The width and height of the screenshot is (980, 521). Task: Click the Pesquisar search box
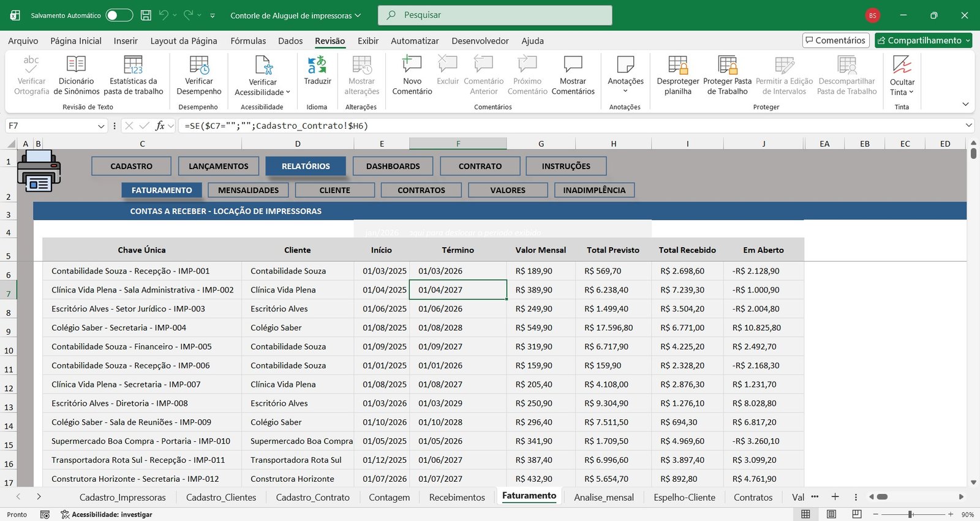pyautogui.click(x=495, y=15)
